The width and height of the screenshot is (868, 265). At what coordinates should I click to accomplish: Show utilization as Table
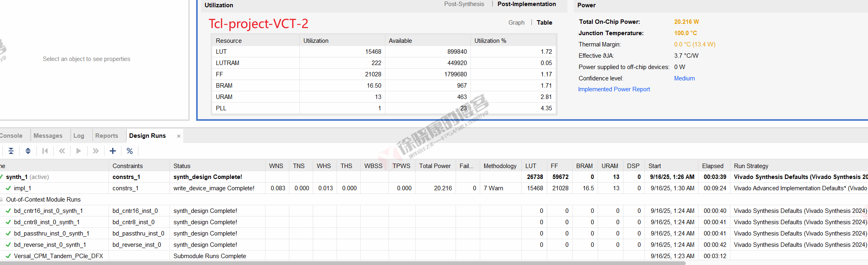click(544, 23)
